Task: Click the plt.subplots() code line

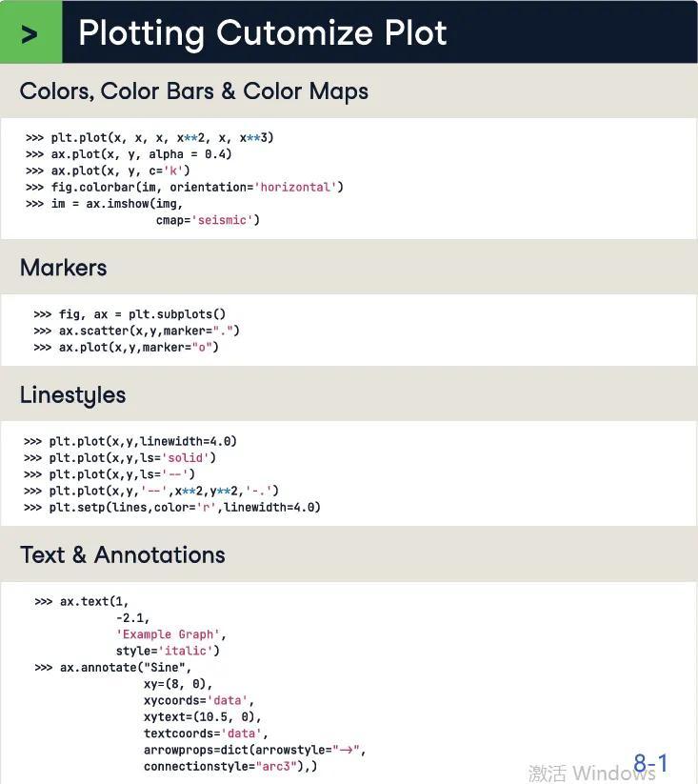Action: pos(142,314)
